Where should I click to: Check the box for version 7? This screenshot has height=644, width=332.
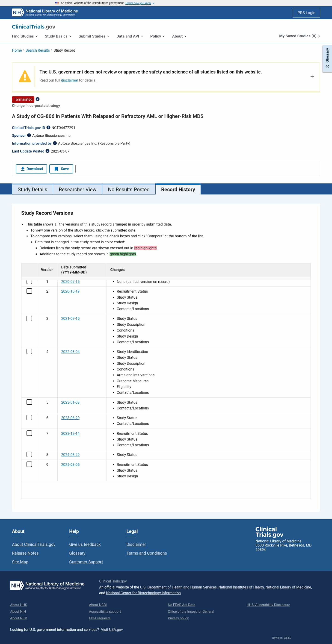[29, 433]
